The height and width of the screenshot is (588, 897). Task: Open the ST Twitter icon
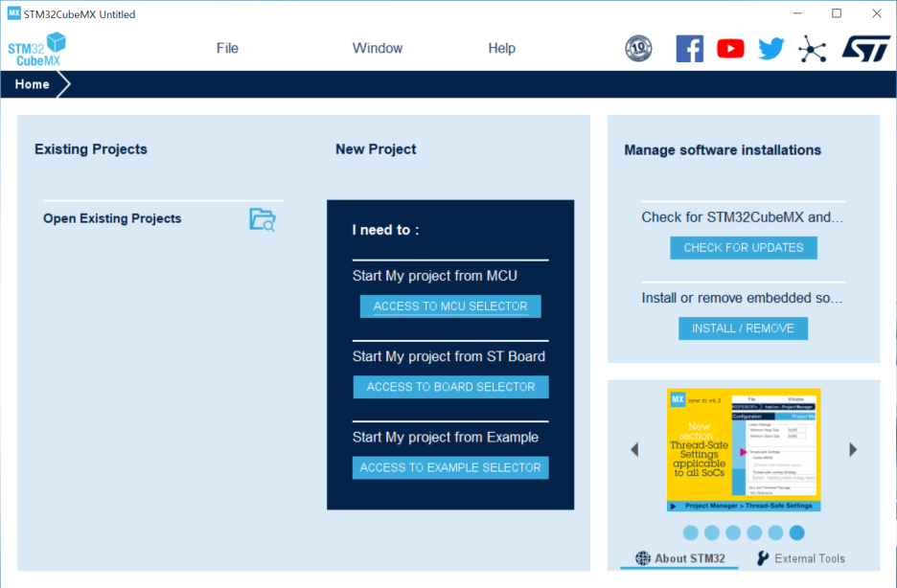point(771,49)
